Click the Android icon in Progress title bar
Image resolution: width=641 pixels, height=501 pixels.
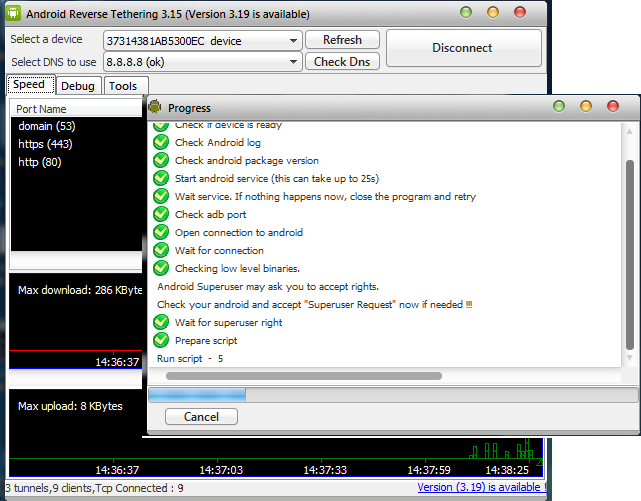(155, 107)
